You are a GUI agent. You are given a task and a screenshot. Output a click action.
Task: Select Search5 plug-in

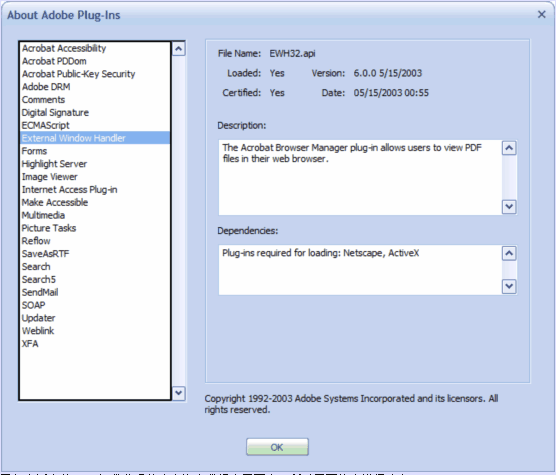[x=95, y=279]
